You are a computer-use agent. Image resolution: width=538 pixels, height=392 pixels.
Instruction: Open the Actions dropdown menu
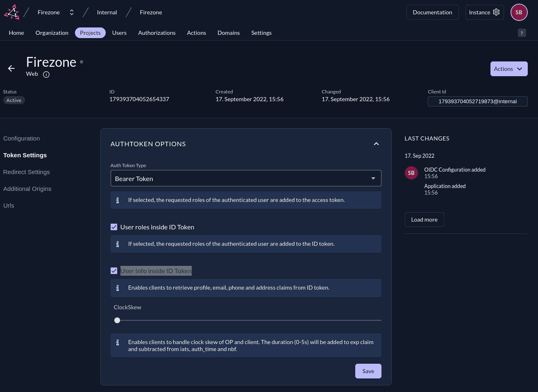[x=509, y=68]
